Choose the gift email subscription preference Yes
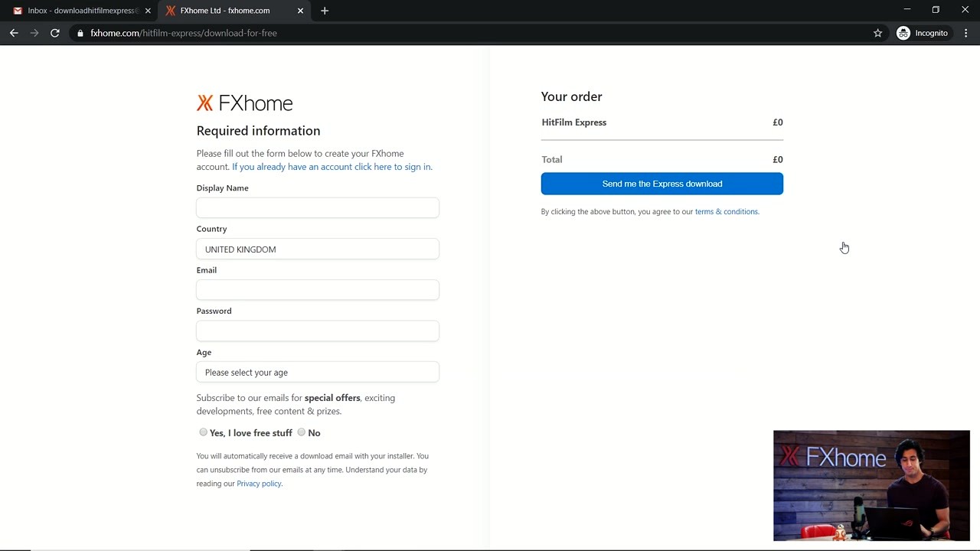 pyautogui.click(x=203, y=432)
